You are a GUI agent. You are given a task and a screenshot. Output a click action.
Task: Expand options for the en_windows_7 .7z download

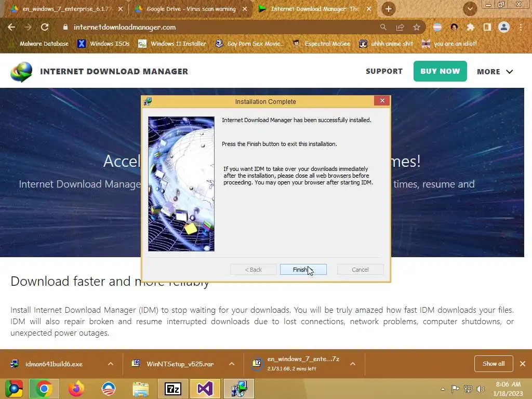353,364
